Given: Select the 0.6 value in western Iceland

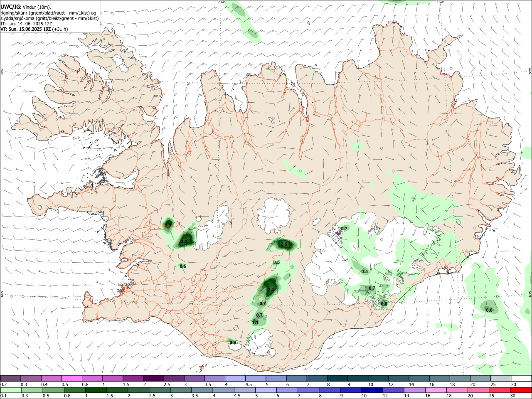Looking at the screenshot, I should (183, 266).
